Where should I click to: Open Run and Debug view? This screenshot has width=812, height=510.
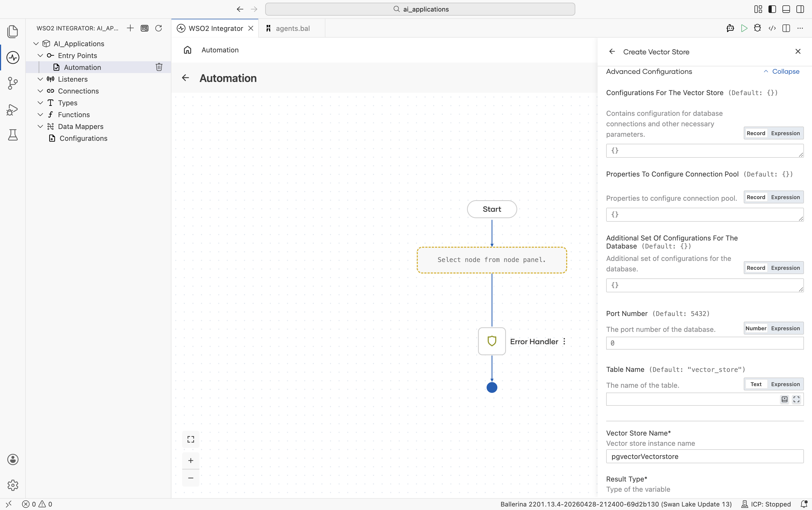(x=13, y=109)
